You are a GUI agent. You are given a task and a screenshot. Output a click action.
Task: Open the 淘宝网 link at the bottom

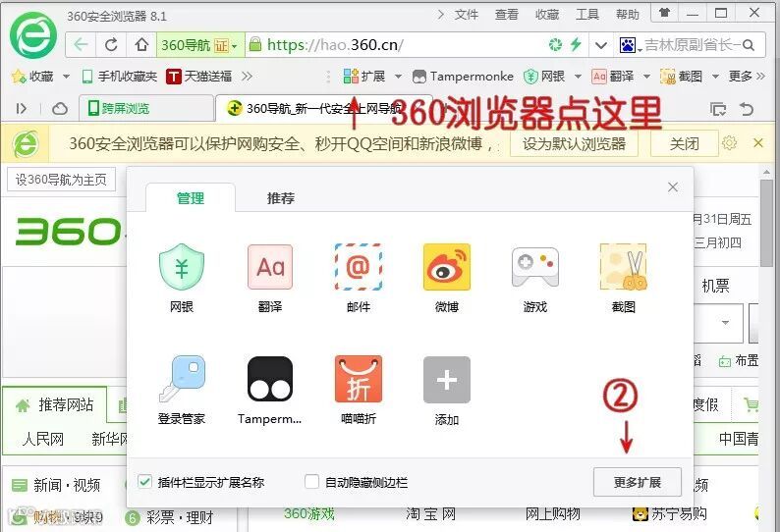431,513
